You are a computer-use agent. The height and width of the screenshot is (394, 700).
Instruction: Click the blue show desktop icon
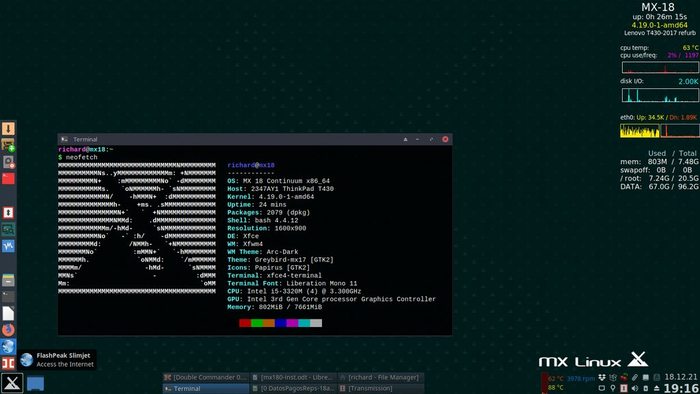pyautogui.click(x=35, y=383)
